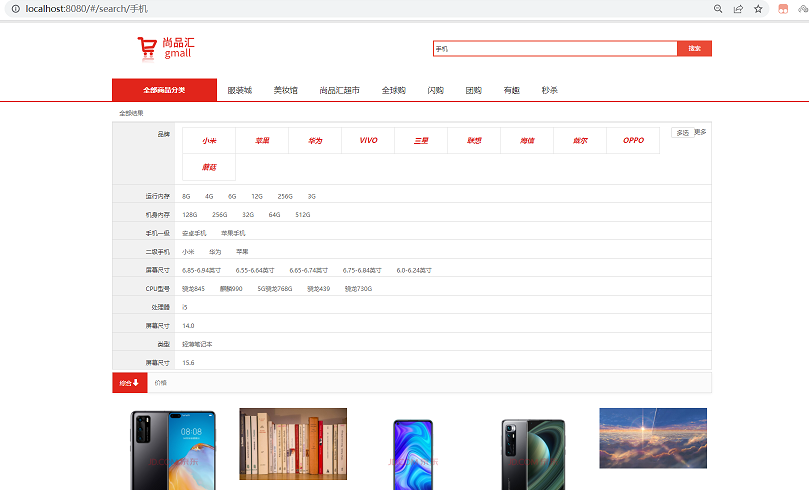This screenshot has height=490, width=809.
Task: Bookmark this page with the star icon
Action: [758, 9]
